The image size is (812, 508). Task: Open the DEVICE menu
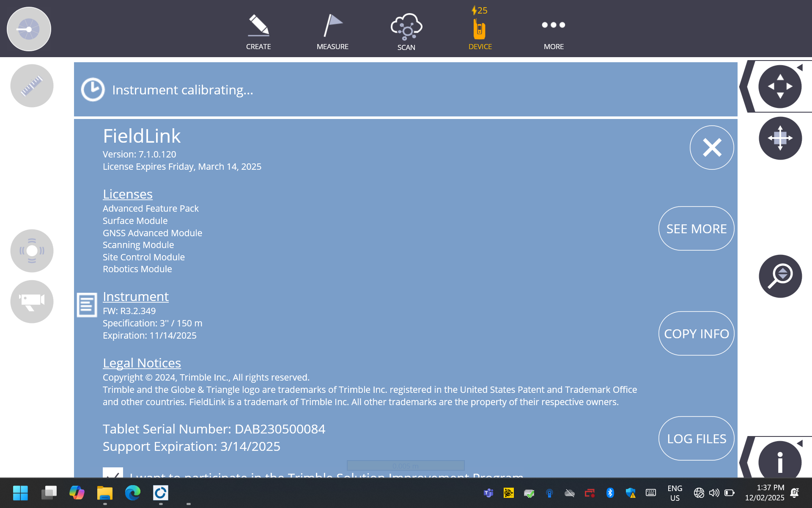480,29
